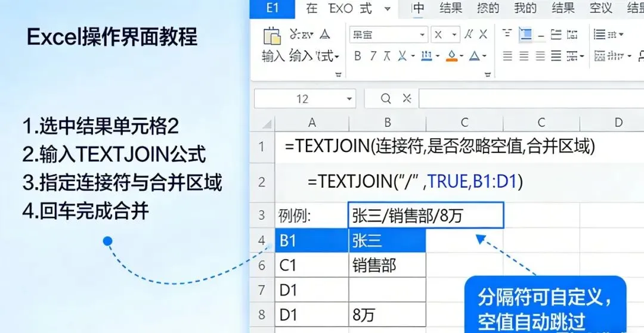Click the wrap text icon
The image size is (644, 333).
click(556, 35)
